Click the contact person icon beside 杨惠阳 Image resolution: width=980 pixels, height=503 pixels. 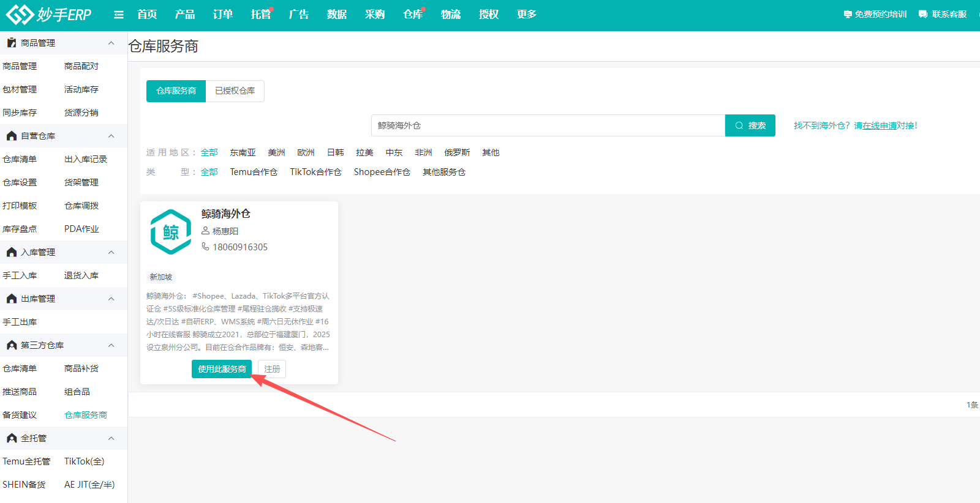pos(206,231)
